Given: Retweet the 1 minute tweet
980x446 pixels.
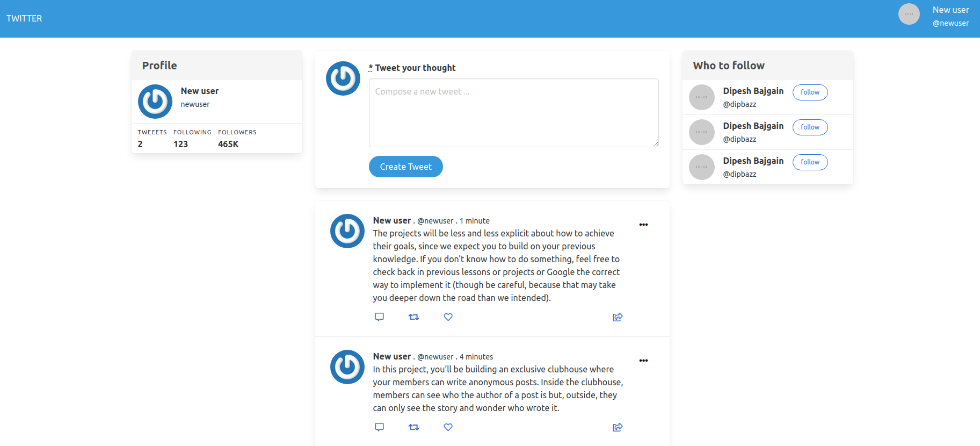Looking at the screenshot, I should (413, 317).
